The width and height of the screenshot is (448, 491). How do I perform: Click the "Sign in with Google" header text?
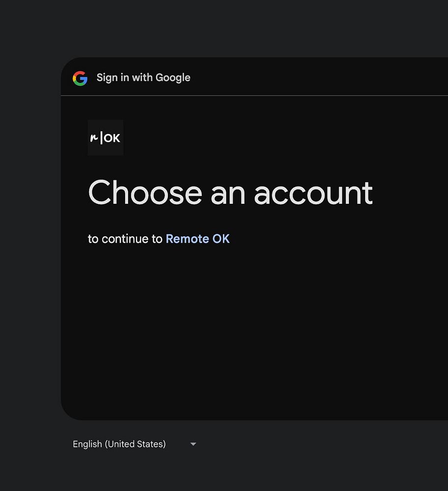coord(143,78)
